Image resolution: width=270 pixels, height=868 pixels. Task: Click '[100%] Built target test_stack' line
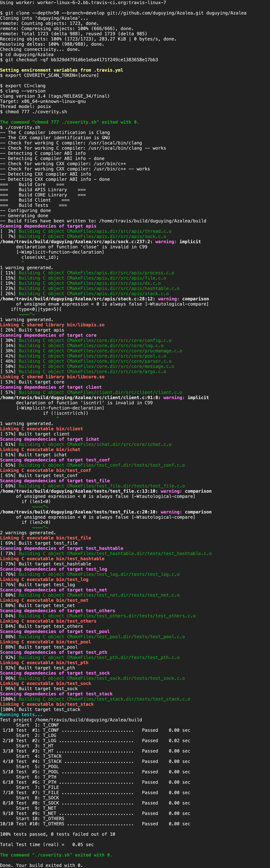(40, 710)
